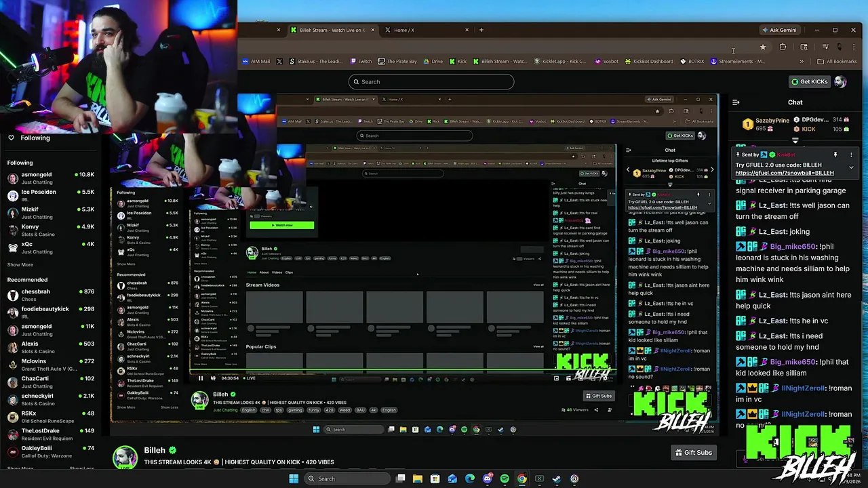The height and width of the screenshot is (488, 868).
Task: Open Mclovins recommended channel
Action: [50, 365]
